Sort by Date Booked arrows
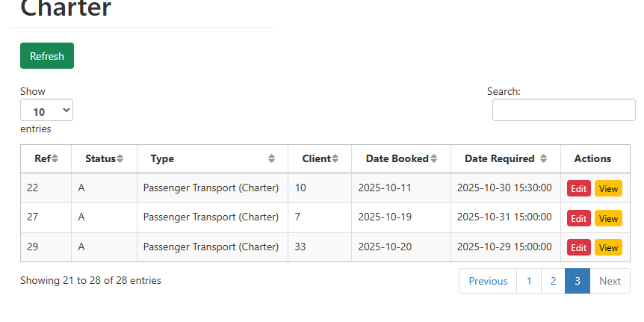Image resolution: width=644 pixels, height=322 pixels. tap(434, 158)
